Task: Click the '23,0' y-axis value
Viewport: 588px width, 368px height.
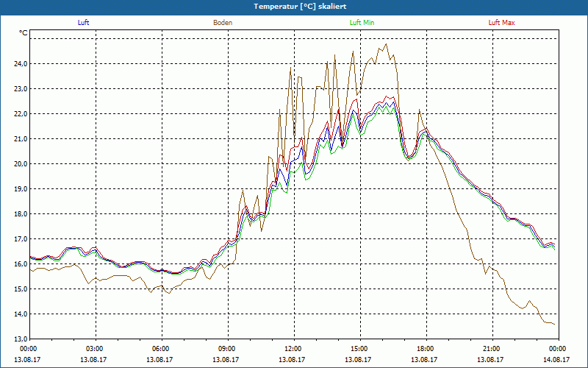Action: (x=21, y=89)
